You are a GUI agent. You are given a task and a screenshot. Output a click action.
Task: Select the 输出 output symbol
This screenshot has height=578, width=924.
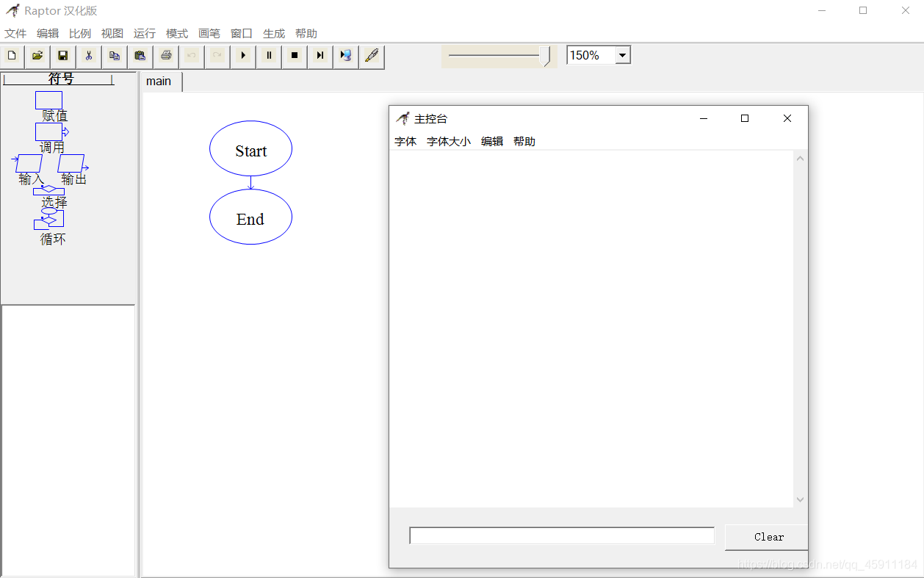coord(72,163)
